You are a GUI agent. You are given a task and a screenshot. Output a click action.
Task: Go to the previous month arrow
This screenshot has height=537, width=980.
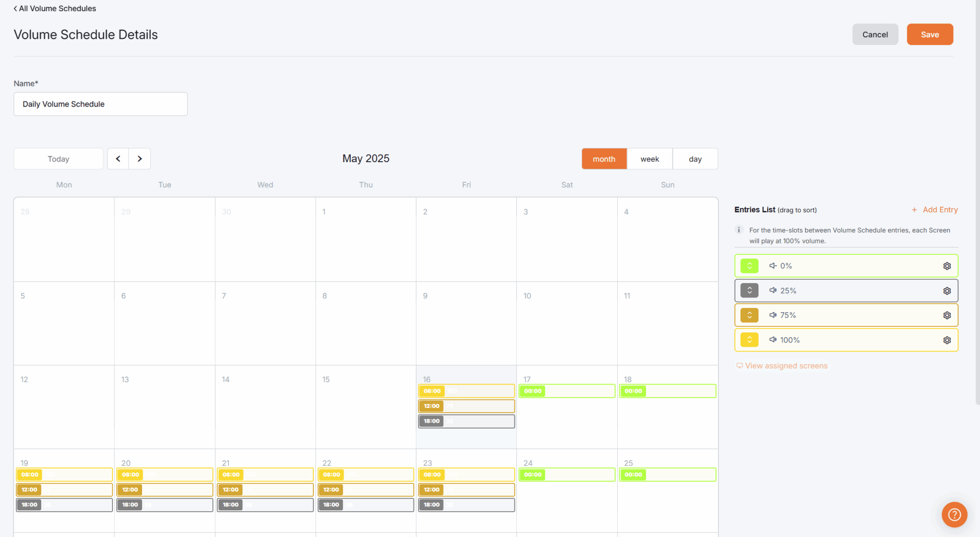pos(118,159)
